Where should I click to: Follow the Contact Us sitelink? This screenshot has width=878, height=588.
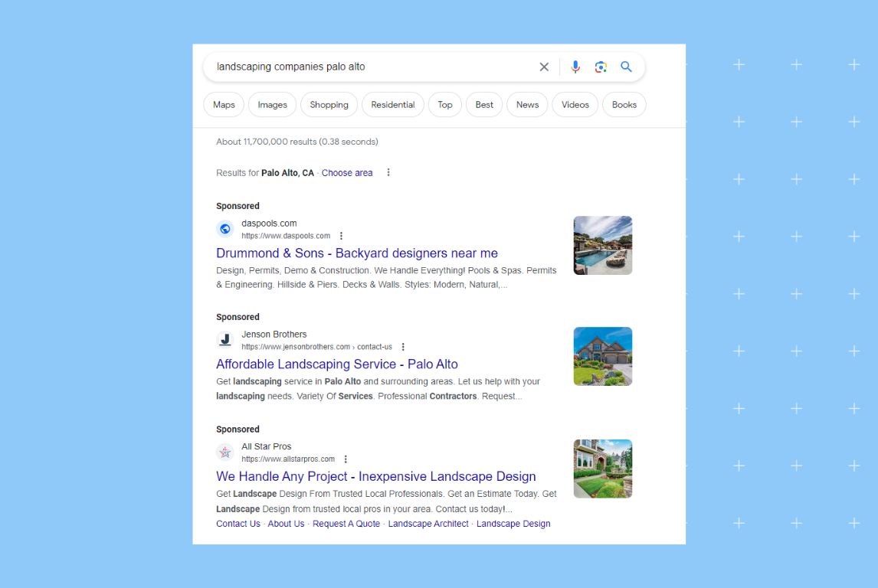(238, 524)
